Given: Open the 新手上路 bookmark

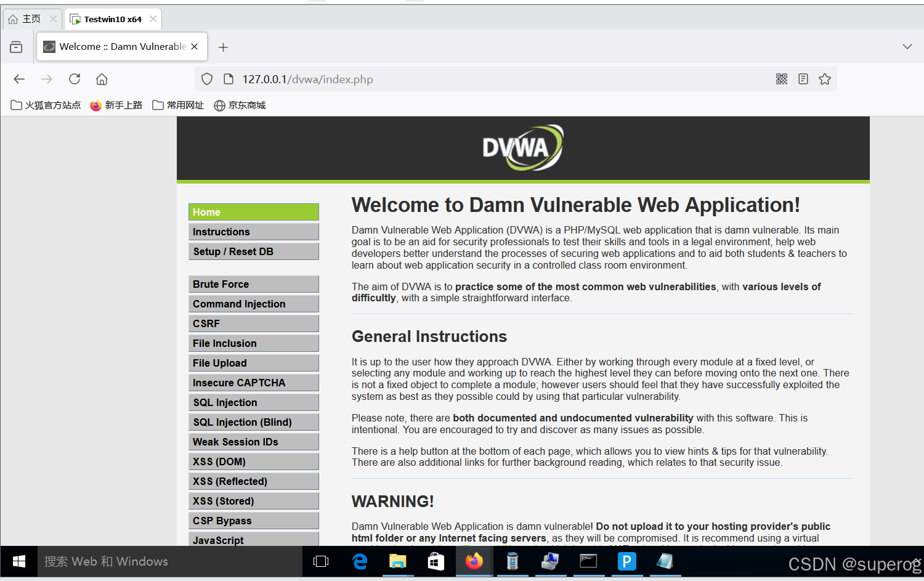Looking at the screenshot, I should click(x=116, y=105).
